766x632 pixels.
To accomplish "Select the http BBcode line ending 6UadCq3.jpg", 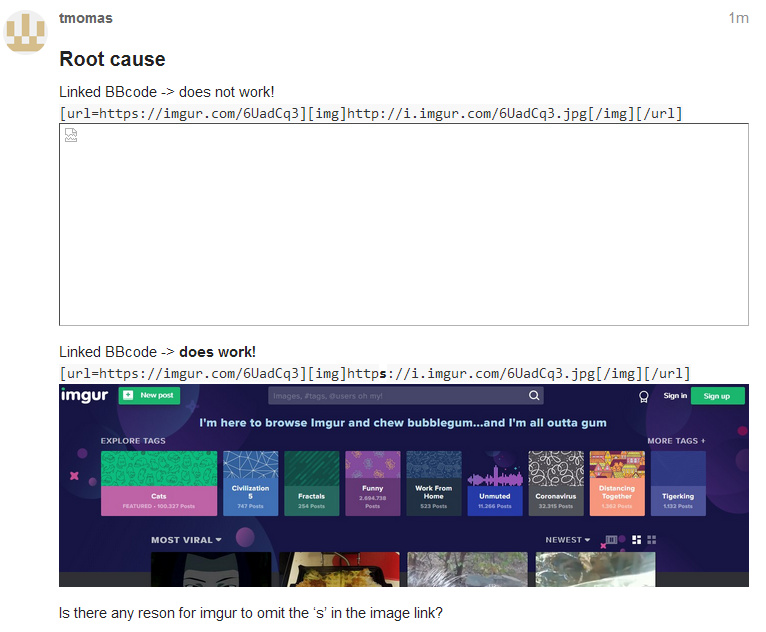I will (370, 114).
